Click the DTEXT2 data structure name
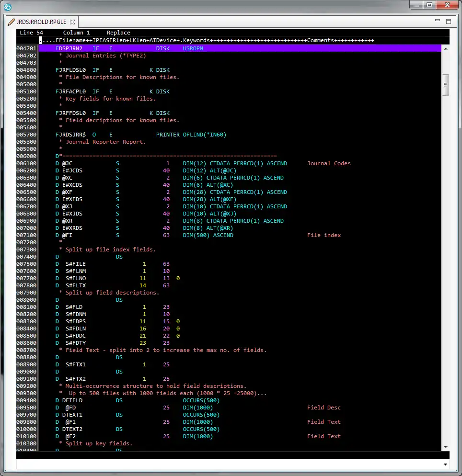462x476 pixels. pos(72,429)
